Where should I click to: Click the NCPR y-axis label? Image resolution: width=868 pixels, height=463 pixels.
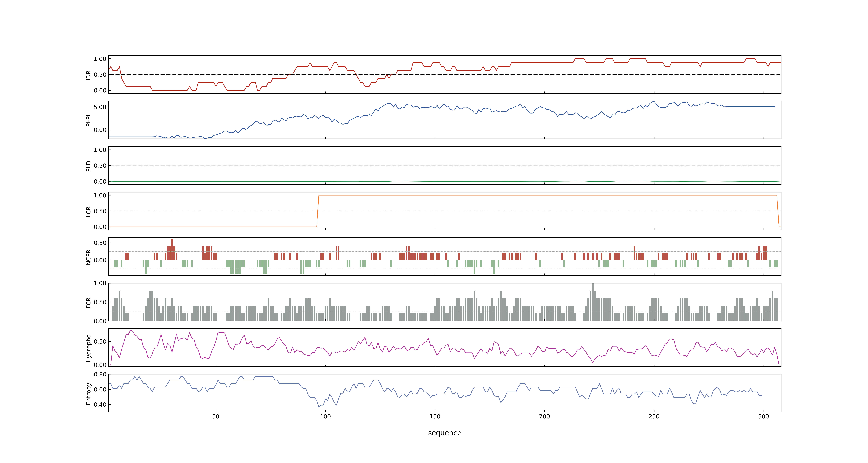[88, 257]
